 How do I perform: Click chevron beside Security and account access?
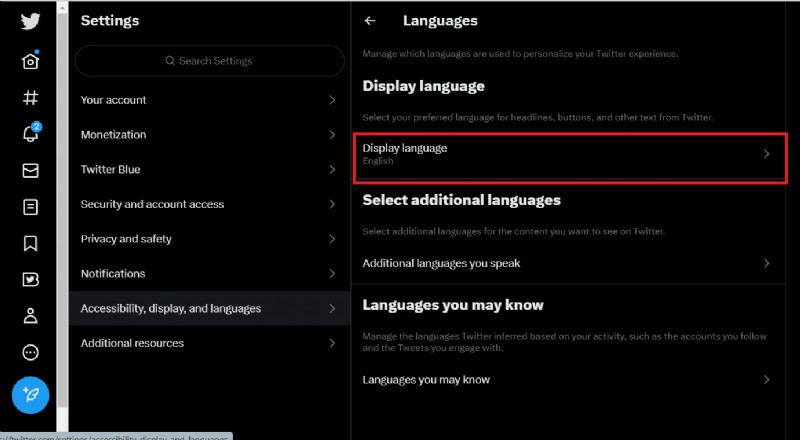pyautogui.click(x=332, y=204)
